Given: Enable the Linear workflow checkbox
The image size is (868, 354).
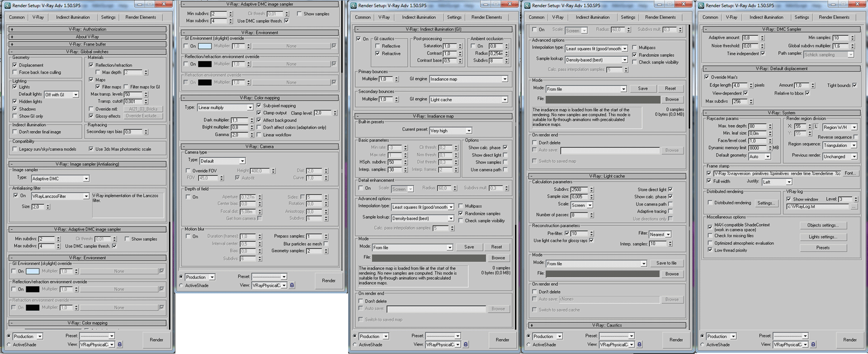Looking at the screenshot, I should pos(259,135).
